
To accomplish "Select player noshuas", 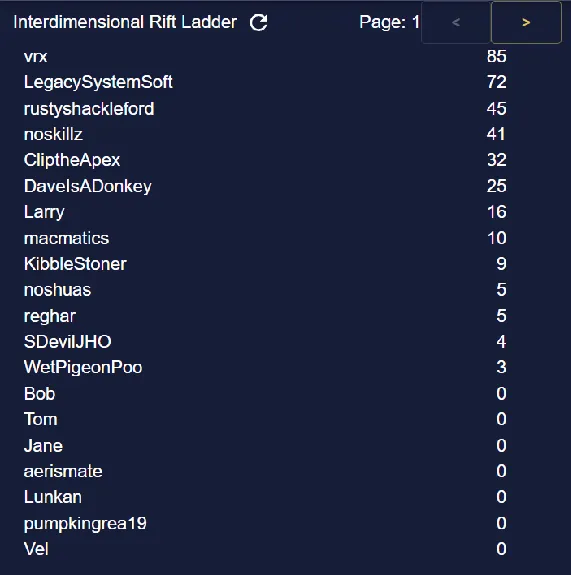I will click(57, 290).
